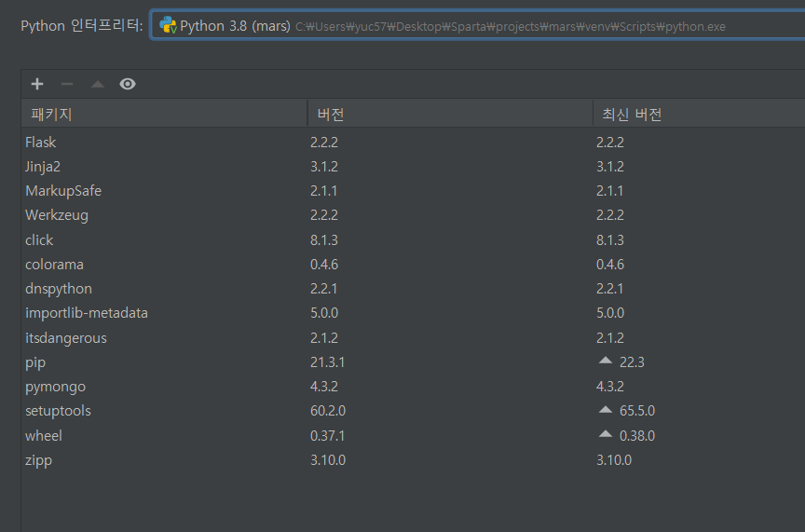This screenshot has width=805, height=532.
Task: Click click installed version 8.1.3
Action: point(324,239)
